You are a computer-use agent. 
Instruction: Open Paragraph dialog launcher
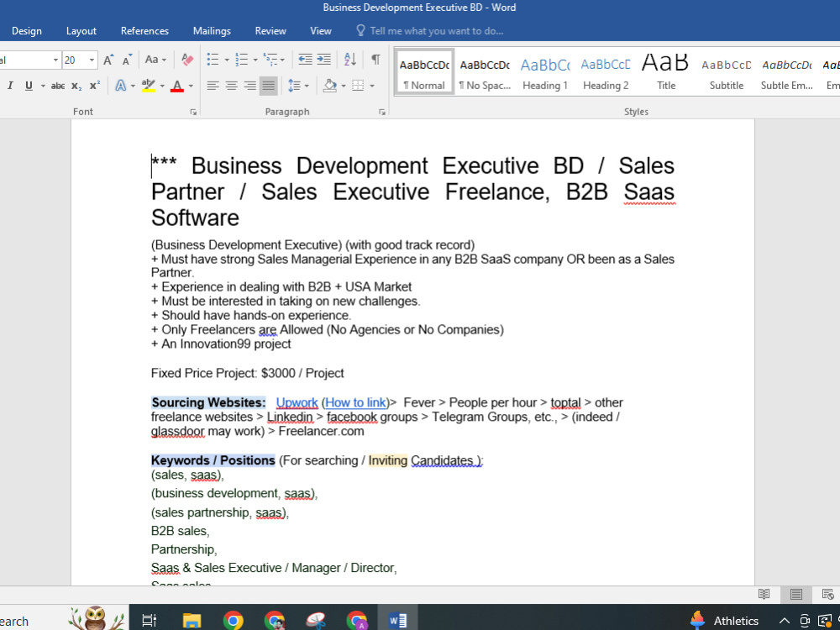pos(382,112)
